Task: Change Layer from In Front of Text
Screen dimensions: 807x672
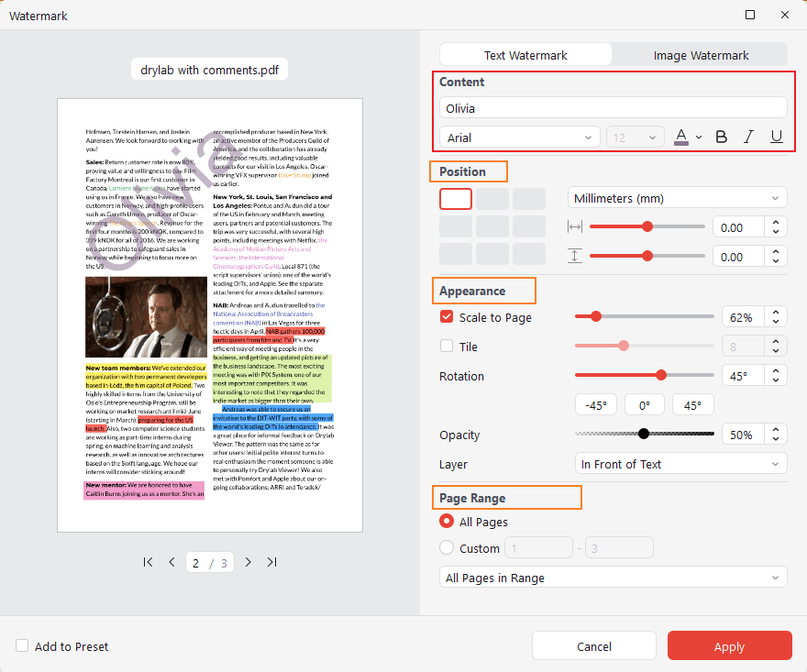Action: click(680, 464)
